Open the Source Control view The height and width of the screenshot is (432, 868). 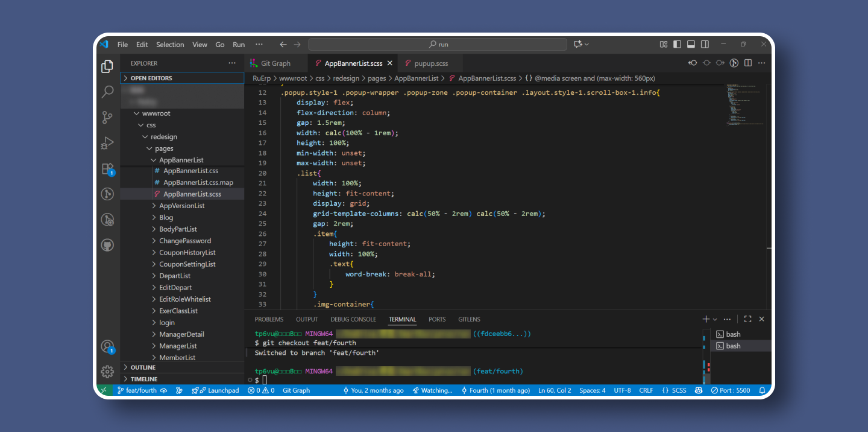[107, 117]
